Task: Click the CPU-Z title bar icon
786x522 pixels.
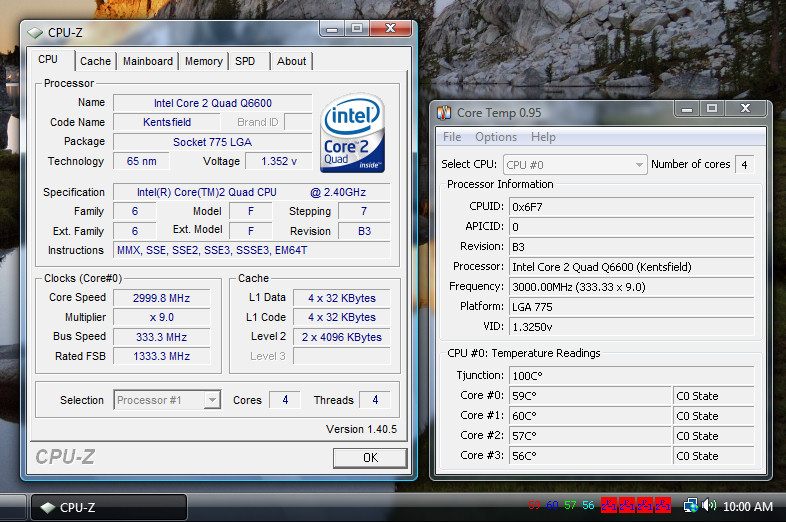Action: (x=35, y=33)
